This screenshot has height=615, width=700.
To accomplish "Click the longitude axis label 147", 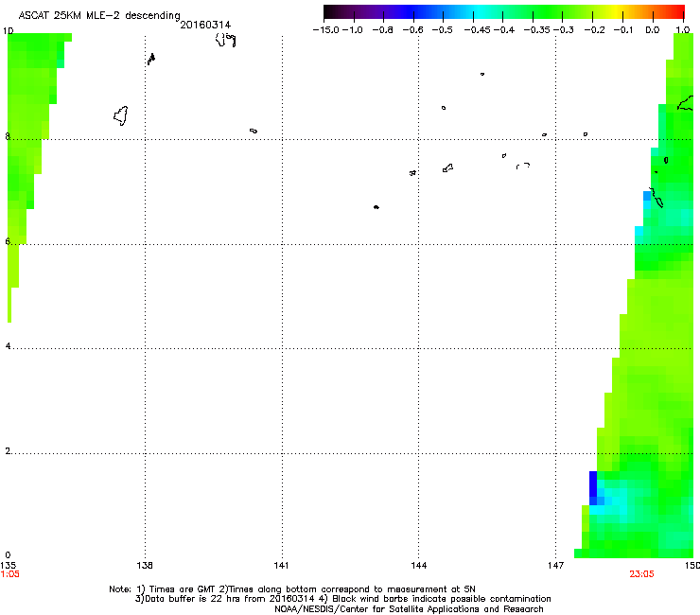I will (556, 566).
